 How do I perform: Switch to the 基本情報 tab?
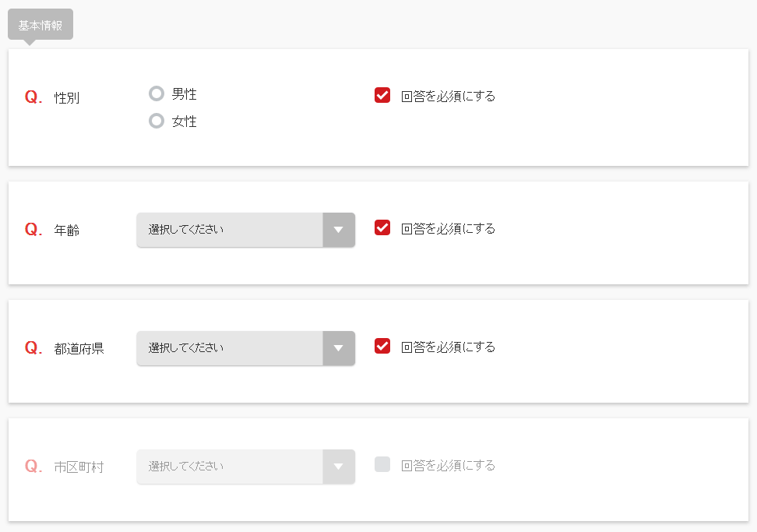(x=40, y=23)
